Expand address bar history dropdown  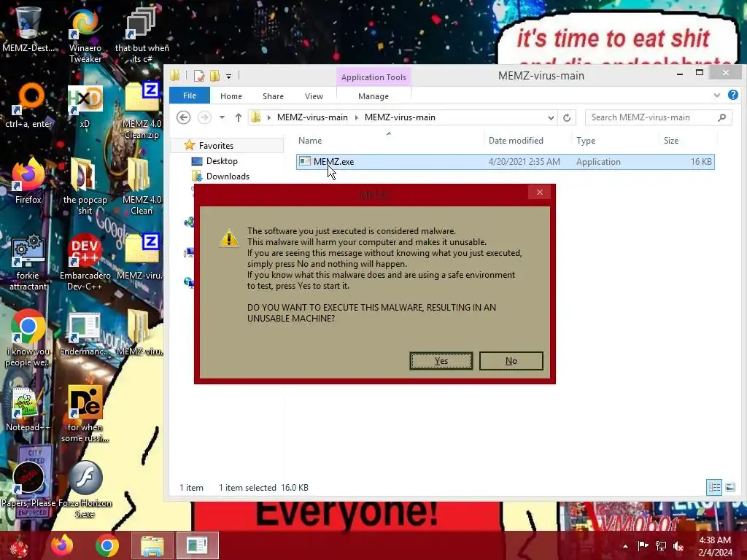(551, 117)
